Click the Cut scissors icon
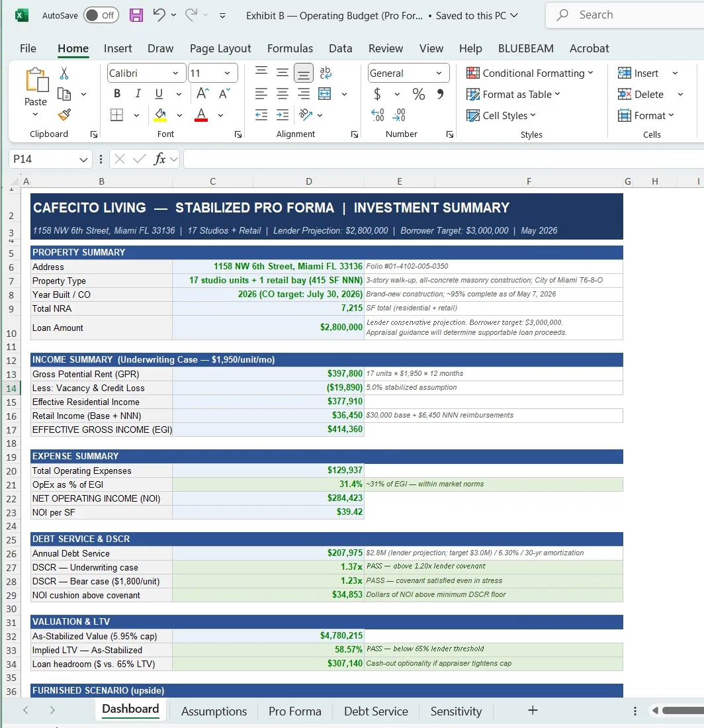 64,73
